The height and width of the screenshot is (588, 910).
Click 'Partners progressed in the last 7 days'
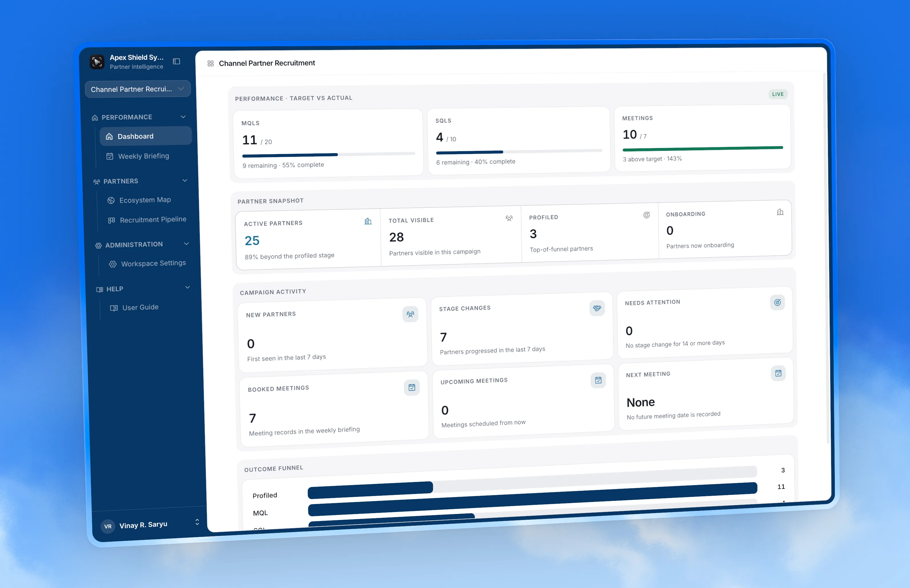[492, 350]
